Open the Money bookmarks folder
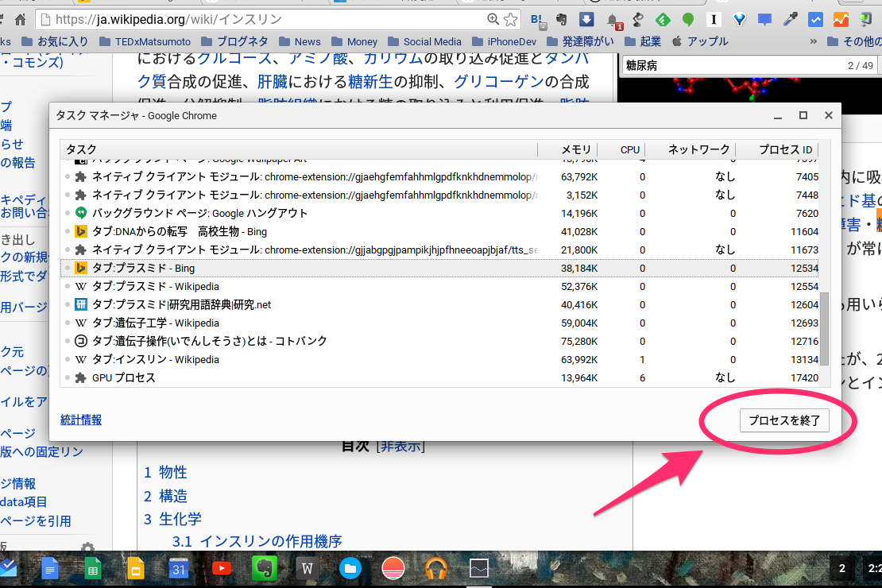The height and width of the screenshot is (588, 882). [x=354, y=41]
